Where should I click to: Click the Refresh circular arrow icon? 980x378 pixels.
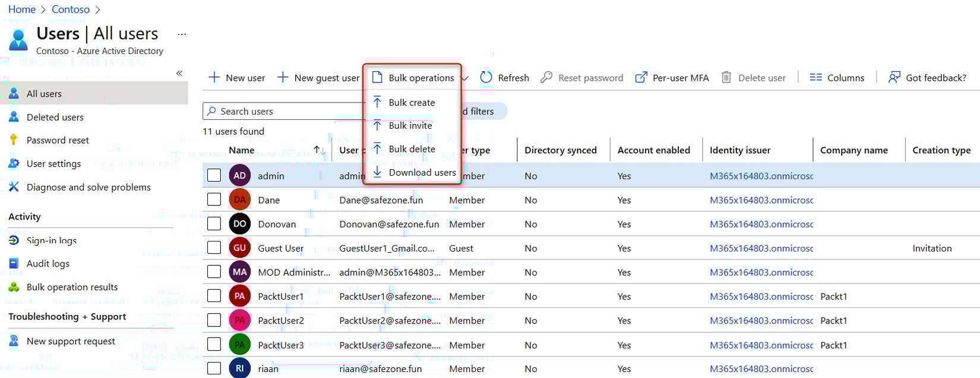[x=486, y=78]
